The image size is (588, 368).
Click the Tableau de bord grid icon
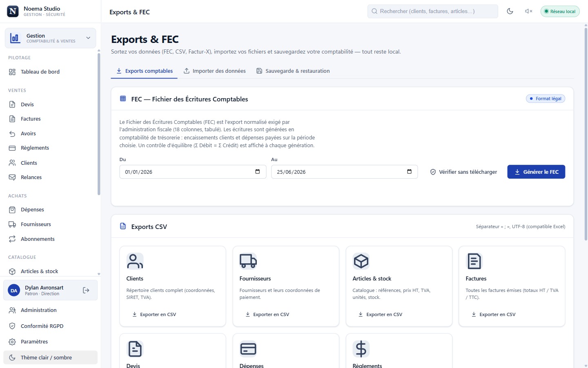(x=12, y=72)
